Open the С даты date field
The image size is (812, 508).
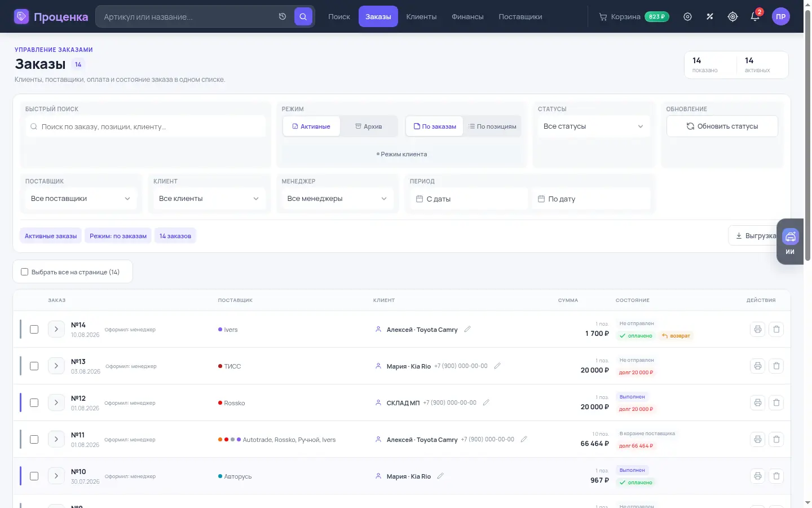469,199
